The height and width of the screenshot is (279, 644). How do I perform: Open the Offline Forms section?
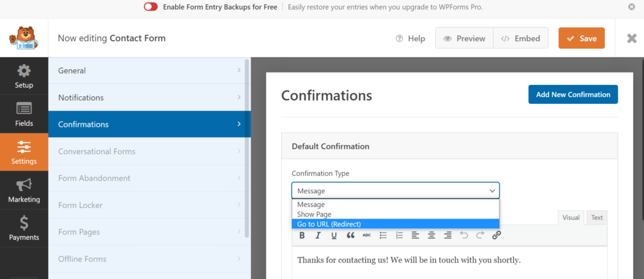coord(149,259)
